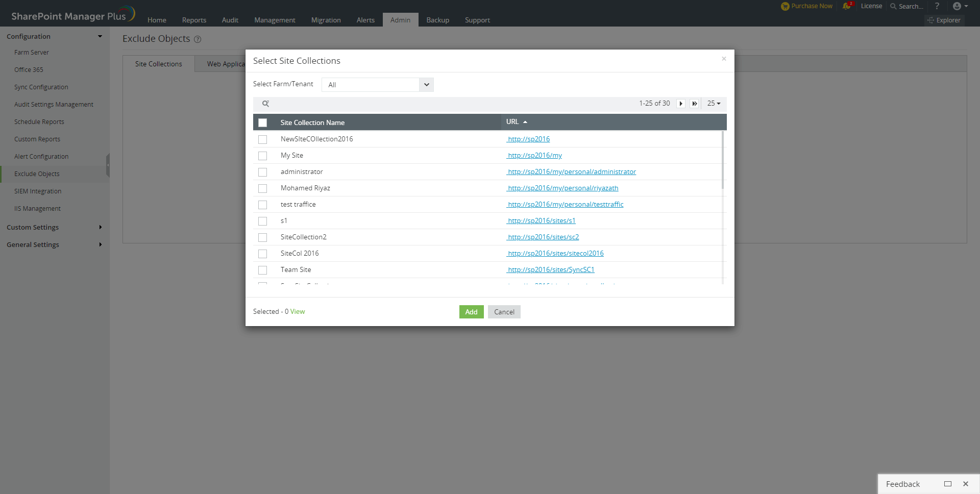This screenshot has width=980, height=494.
Task: Open Audit Settings Management in sidebar
Action: tap(54, 105)
